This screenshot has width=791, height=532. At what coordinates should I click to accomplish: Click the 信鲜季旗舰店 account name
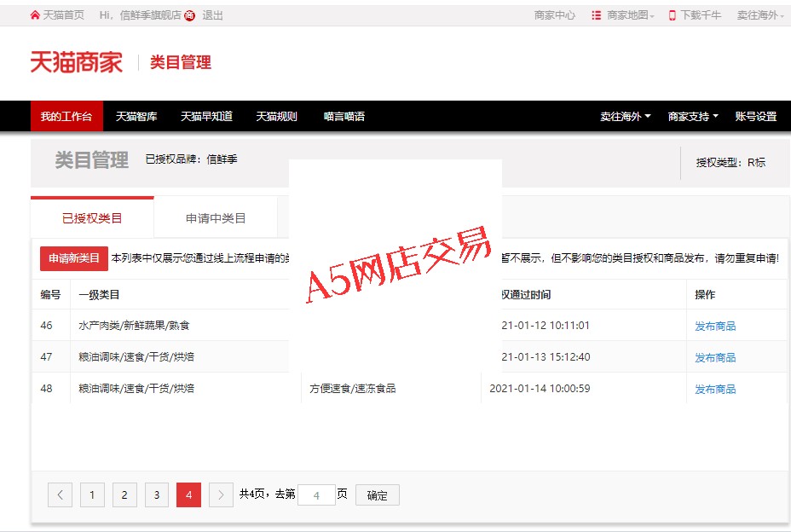coord(150,15)
